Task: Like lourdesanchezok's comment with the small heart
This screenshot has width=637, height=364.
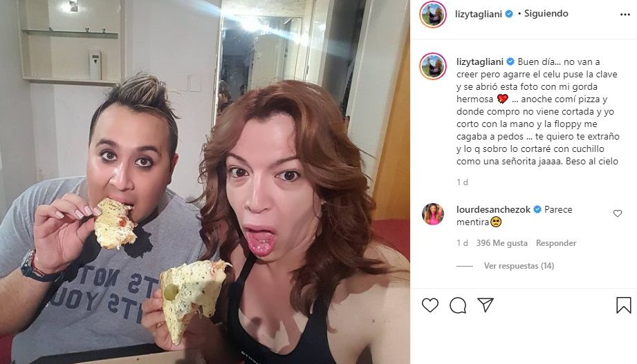Action: point(618,213)
